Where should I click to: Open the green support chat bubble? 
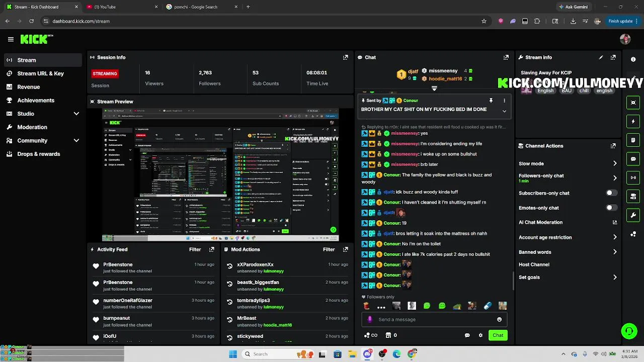629,331
